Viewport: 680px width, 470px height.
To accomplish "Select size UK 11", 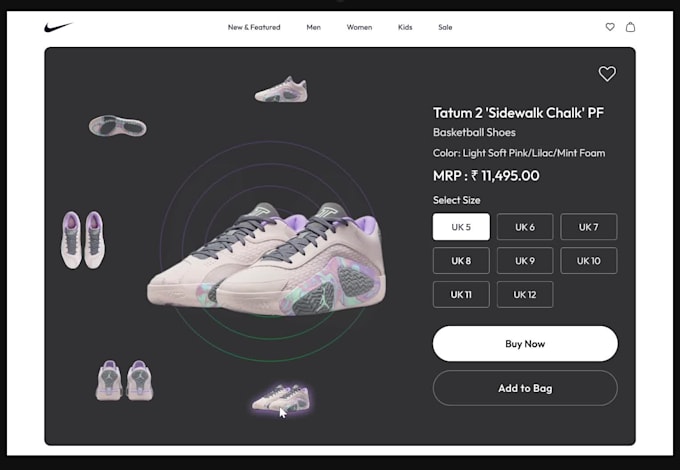I will (x=461, y=294).
